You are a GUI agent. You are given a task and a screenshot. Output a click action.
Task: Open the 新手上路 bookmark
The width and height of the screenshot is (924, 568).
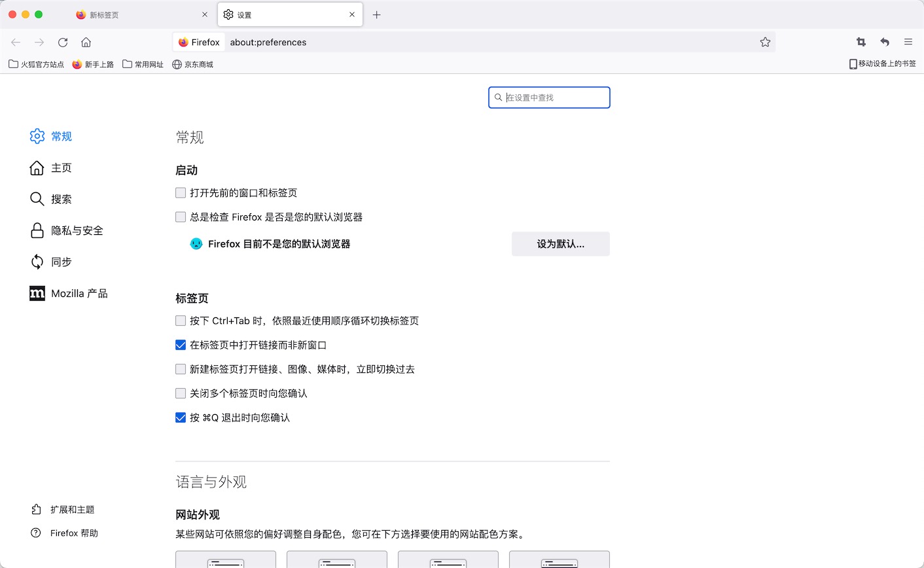pos(93,64)
